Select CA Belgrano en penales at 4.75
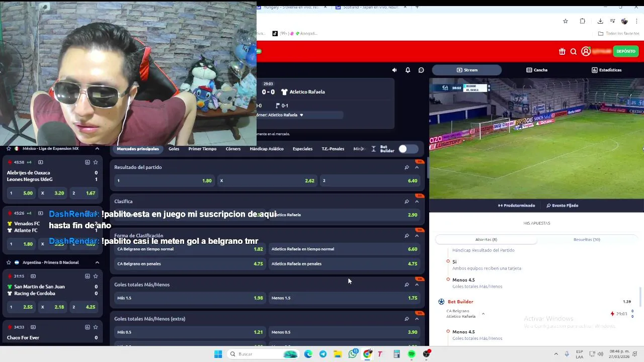The width and height of the screenshot is (644, 362). click(190, 264)
